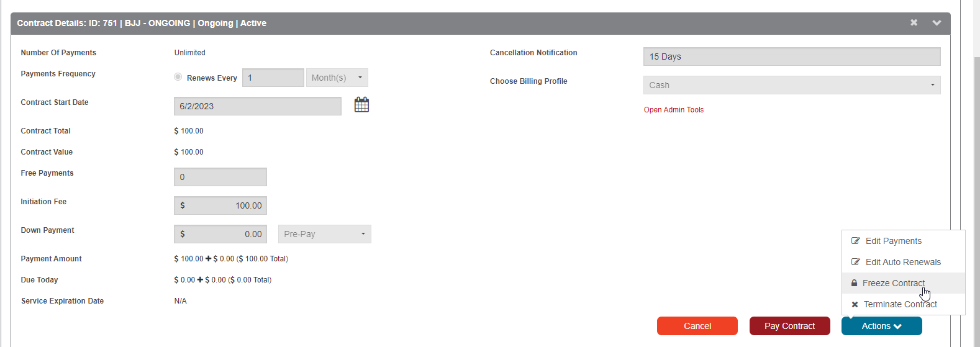Click Freeze Contract in the menu
Screen dimensions: 980x347
coord(893,283)
